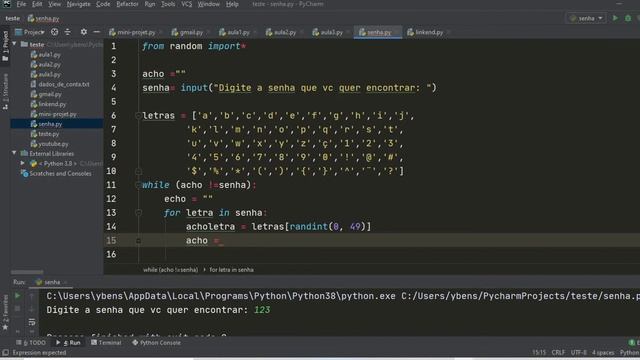Screen dimensions: 640x360
Task: Collapse the teste project root folder
Action: pyautogui.click(x=14, y=44)
